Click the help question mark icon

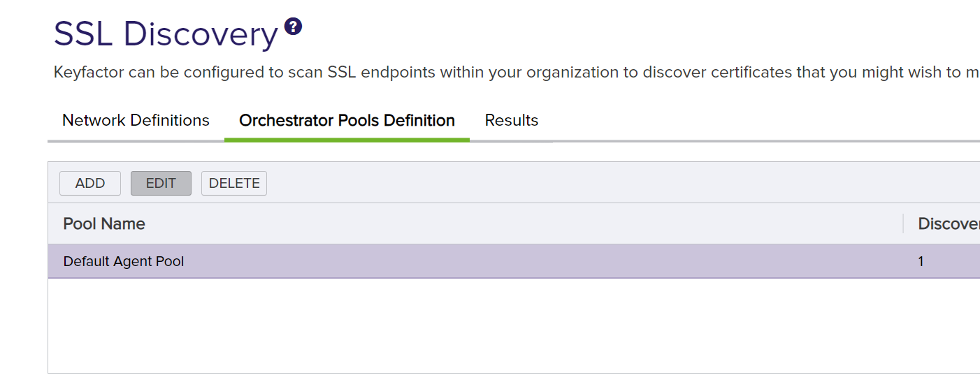(x=294, y=27)
